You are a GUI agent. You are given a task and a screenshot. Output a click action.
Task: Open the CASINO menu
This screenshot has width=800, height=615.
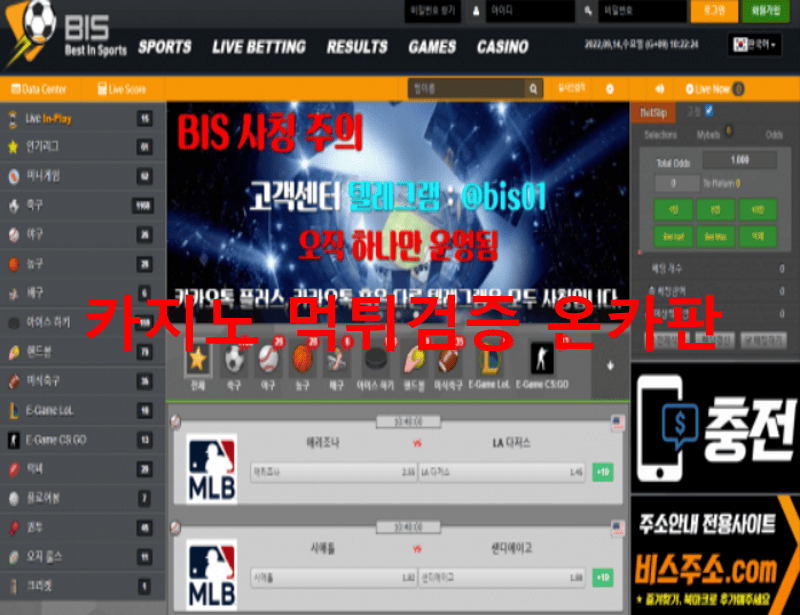503,47
